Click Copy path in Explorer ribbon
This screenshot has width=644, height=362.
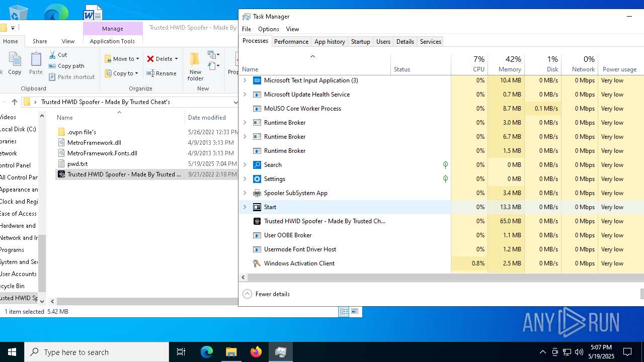point(66,66)
